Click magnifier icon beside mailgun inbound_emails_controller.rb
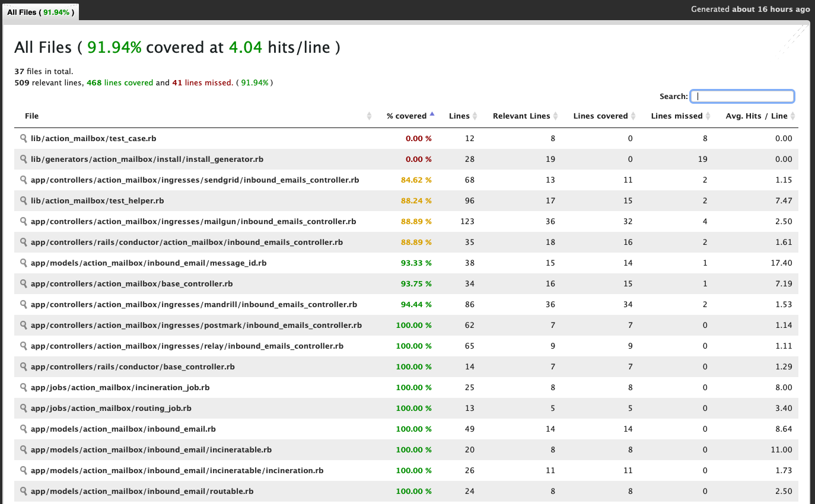Screen dimensions: 815x504 point(24,221)
